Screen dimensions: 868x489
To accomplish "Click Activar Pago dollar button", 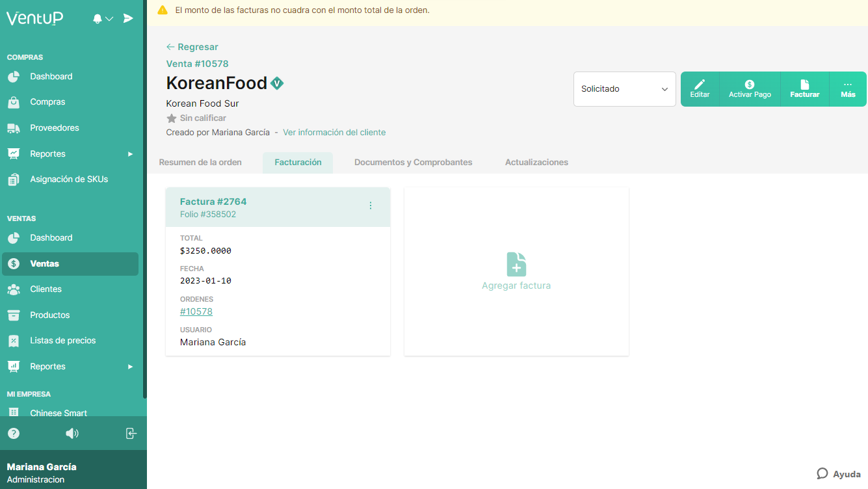I will [750, 89].
